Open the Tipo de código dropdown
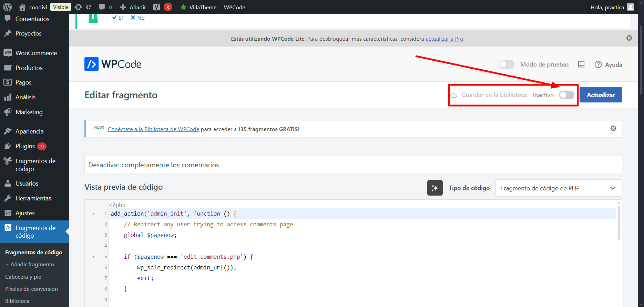 (559, 188)
